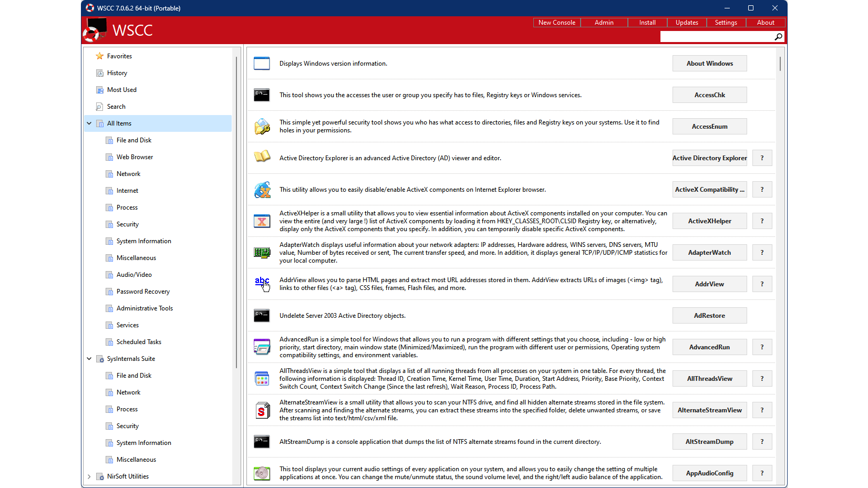868x488 pixels.
Task: Launch AdvancedRun
Action: click(x=709, y=347)
